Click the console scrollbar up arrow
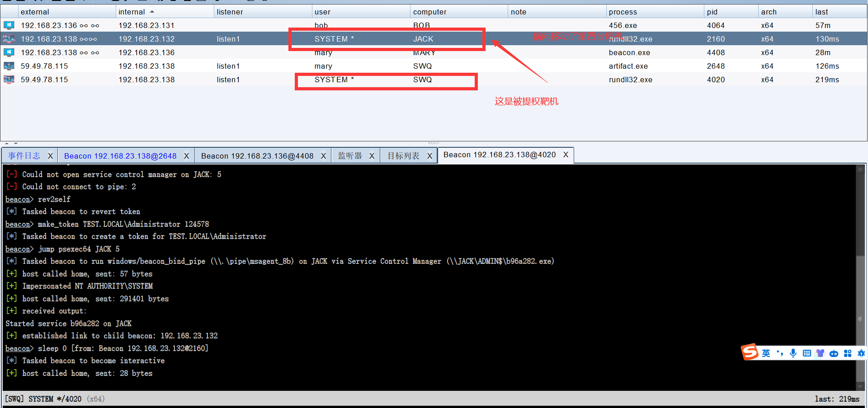 pyautogui.click(x=861, y=169)
